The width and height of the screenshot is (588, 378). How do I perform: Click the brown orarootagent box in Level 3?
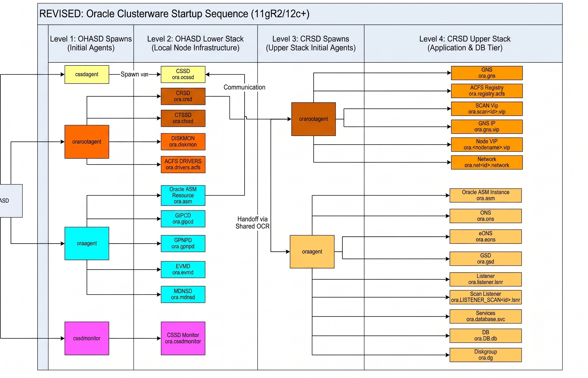(x=314, y=119)
